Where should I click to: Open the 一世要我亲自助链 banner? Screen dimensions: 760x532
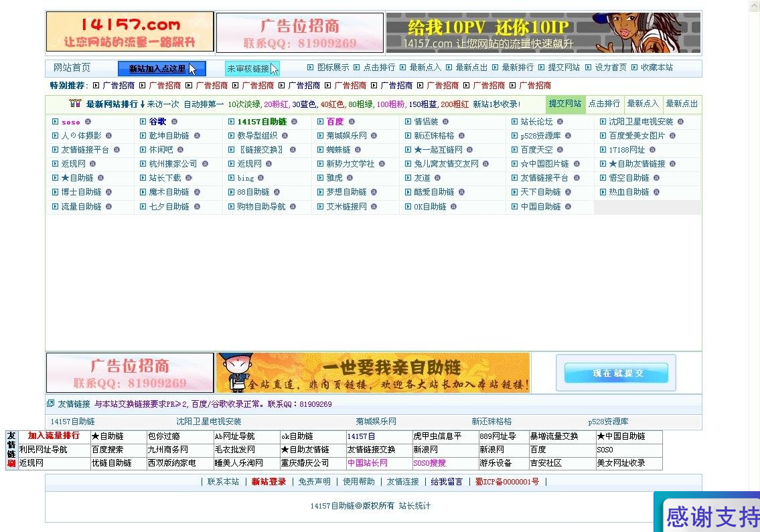[x=373, y=372]
